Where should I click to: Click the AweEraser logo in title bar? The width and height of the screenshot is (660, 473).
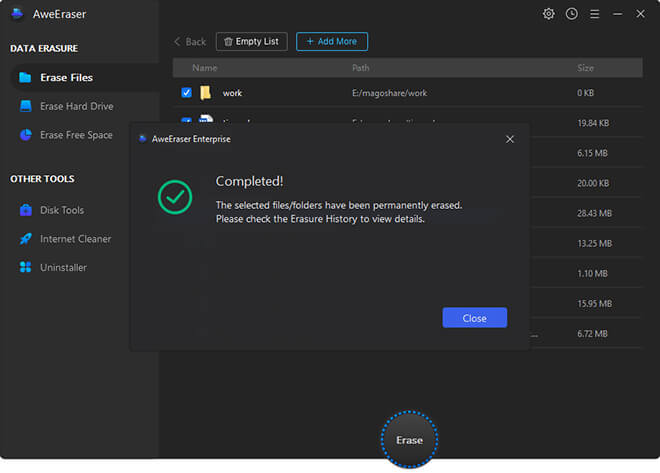tap(17, 14)
